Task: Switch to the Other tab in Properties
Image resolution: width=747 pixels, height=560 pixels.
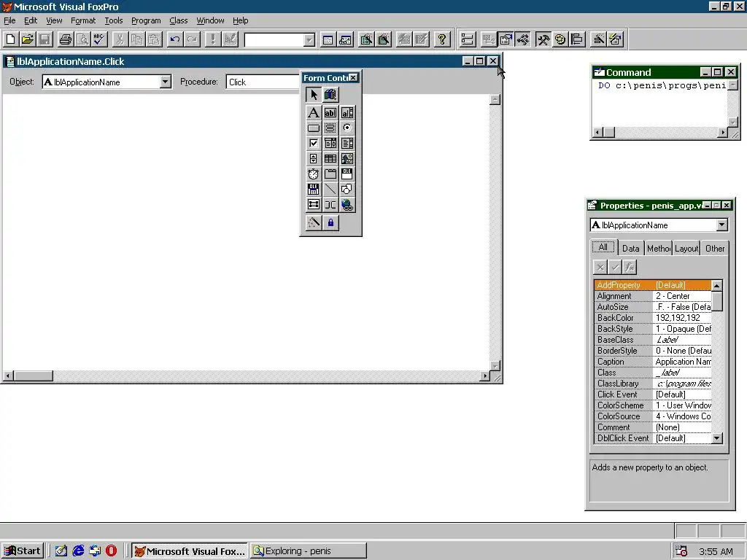Action: point(715,248)
